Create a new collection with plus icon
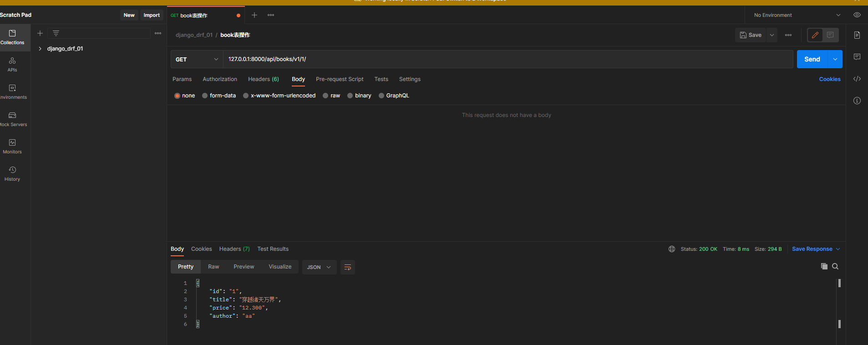Screen dimensions: 868x345 pyautogui.click(x=40, y=33)
